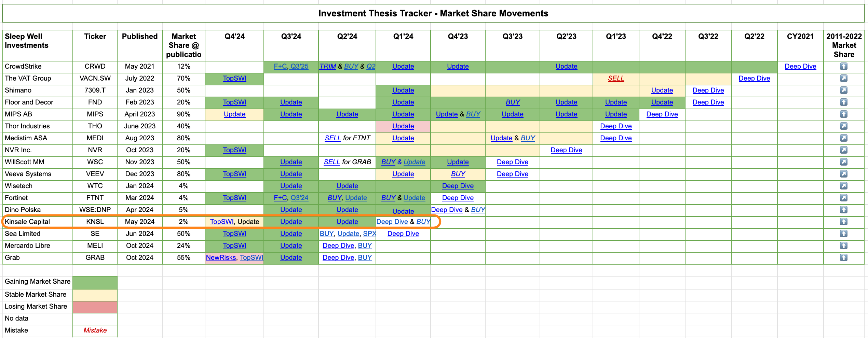Select the 7309.T ticker cell
This screenshot has height=338, width=868.
[x=95, y=90]
